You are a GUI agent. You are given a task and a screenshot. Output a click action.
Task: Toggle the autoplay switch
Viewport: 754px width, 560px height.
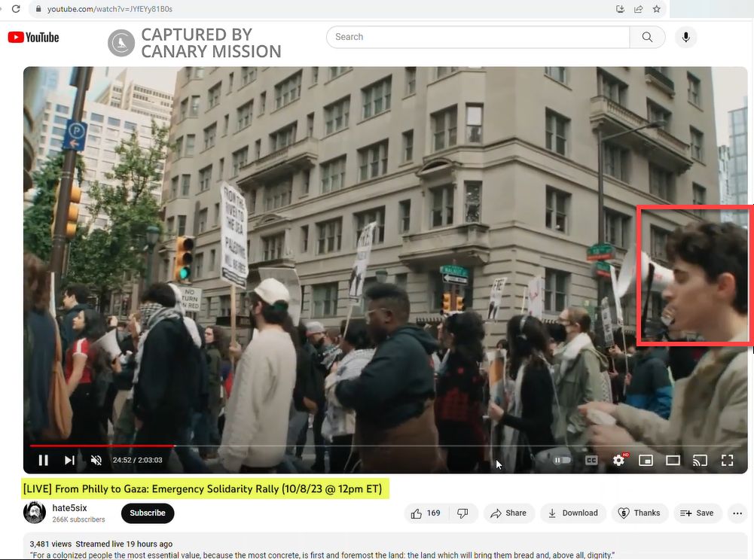pos(562,460)
